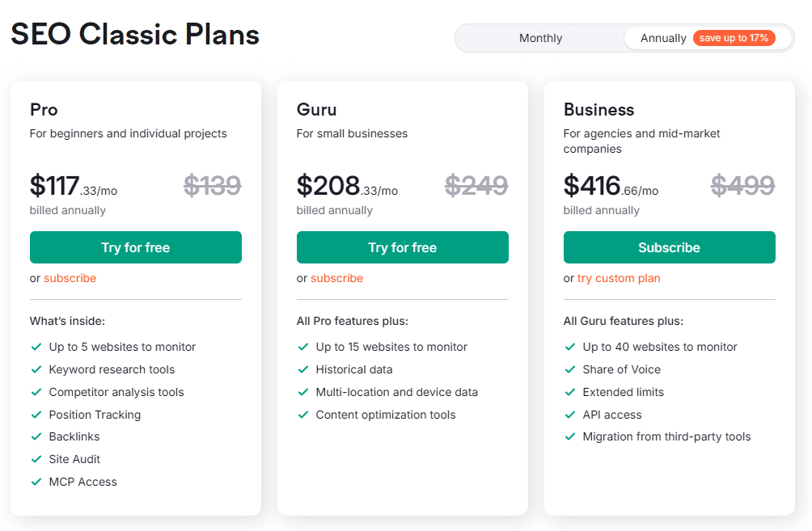Try the Pro plan for free

[135, 247]
